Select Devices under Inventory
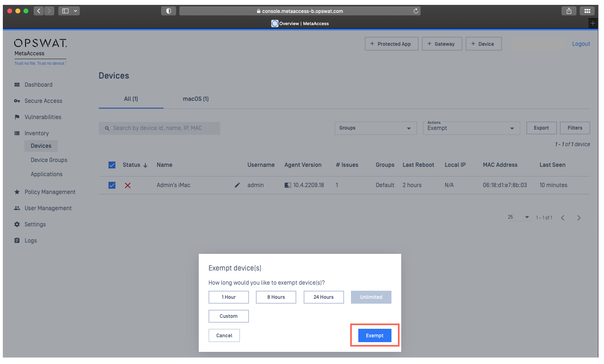Screen dimensions: 604x364 coord(41,146)
